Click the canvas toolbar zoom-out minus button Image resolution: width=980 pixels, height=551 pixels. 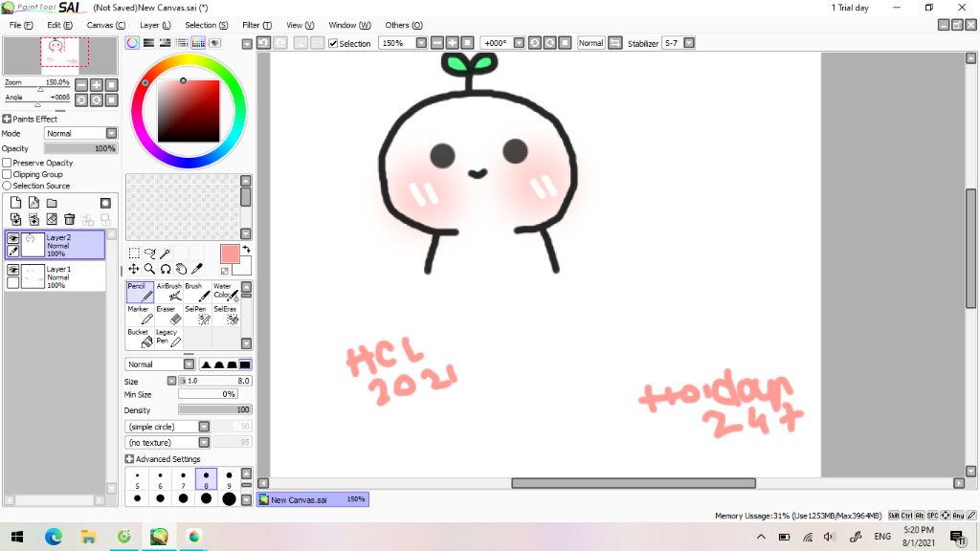point(437,43)
